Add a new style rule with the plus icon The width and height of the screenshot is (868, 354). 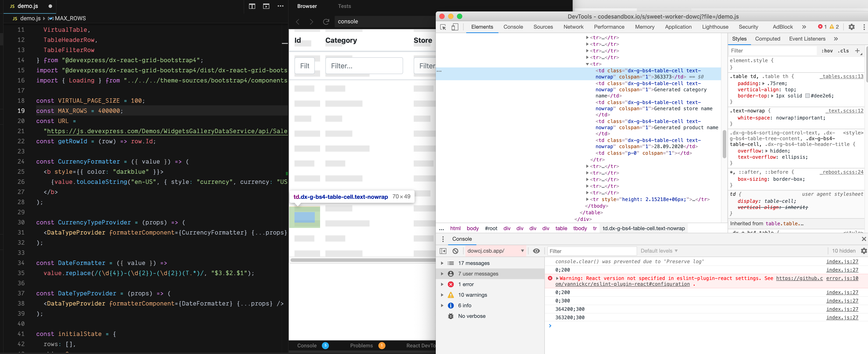(858, 51)
